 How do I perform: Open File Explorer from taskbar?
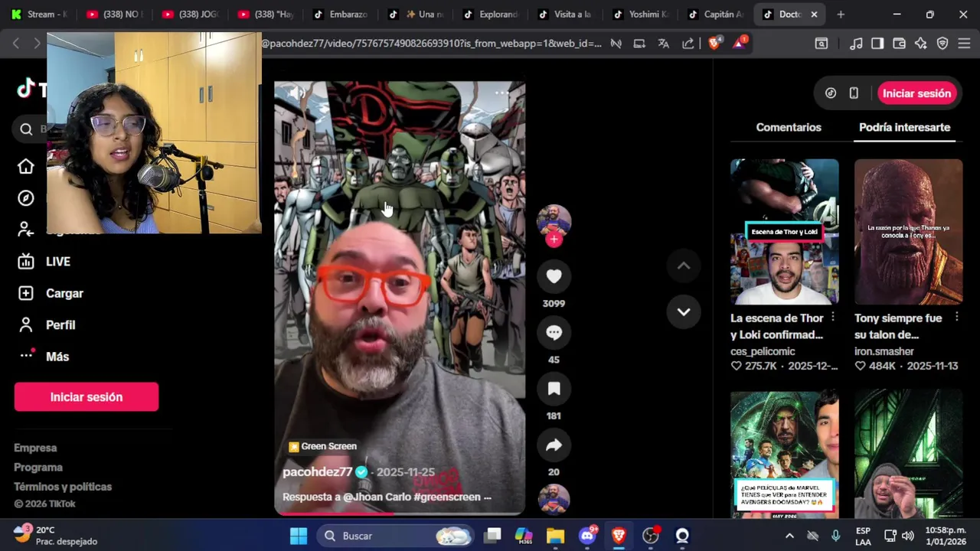(555, 536)
